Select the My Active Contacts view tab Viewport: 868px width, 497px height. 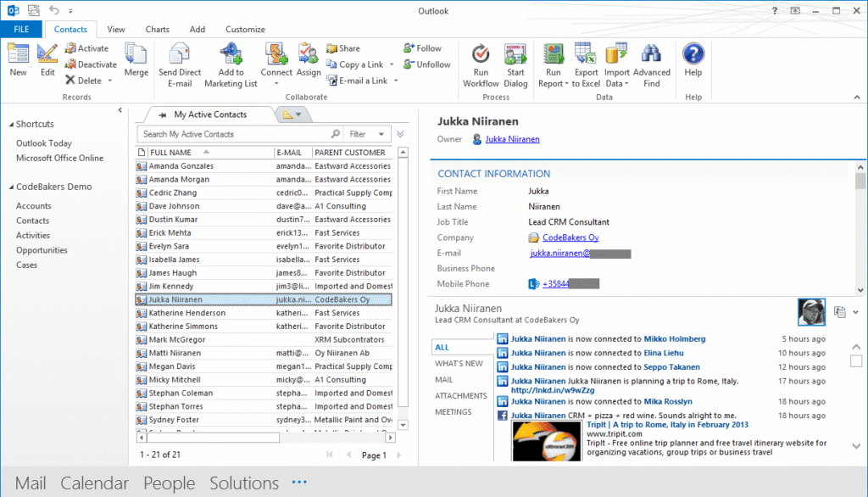coord(210,114)
